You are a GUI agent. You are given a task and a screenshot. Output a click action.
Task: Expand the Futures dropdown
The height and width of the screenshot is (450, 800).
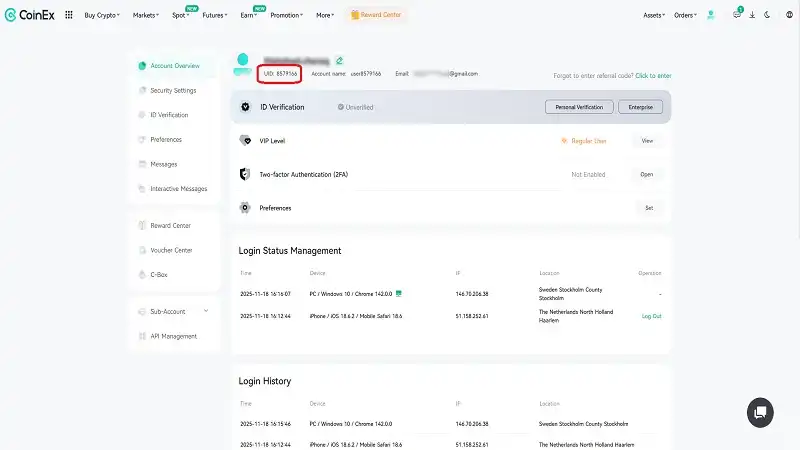pos(215,15)
